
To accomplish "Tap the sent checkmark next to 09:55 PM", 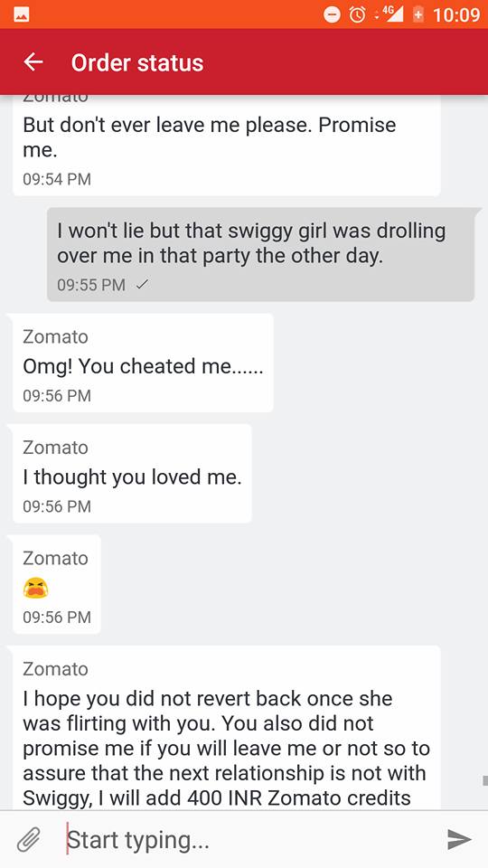I will pyautogui.click(x=142, y=285).
